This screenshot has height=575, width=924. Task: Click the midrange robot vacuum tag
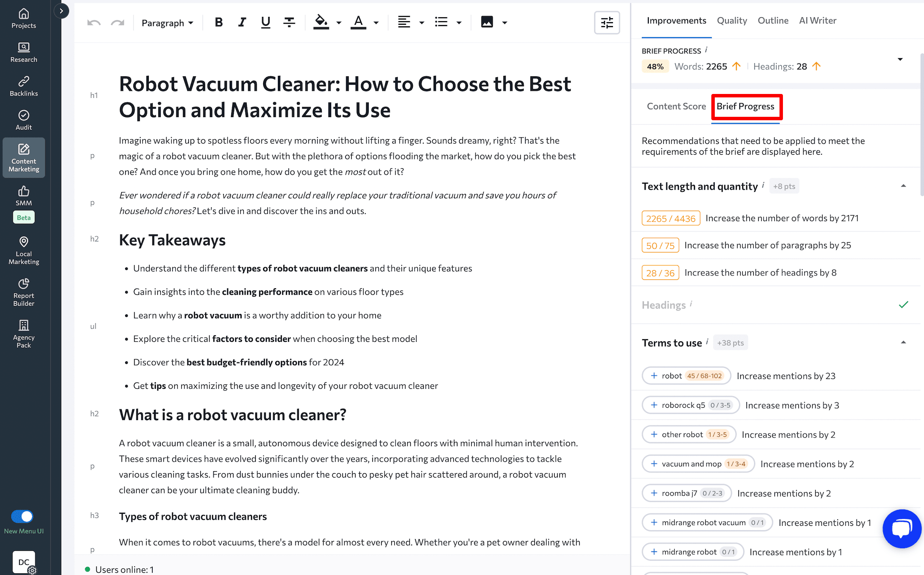[706, 522]
